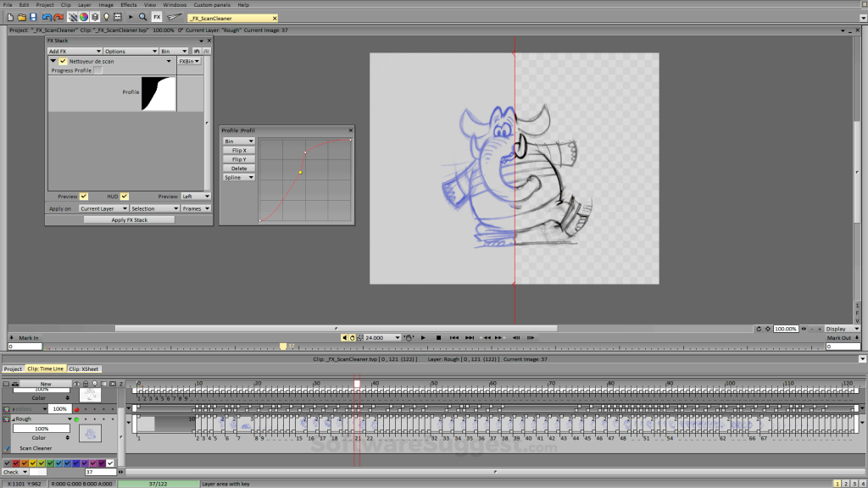Toggle the light table bulb icon

106,17
